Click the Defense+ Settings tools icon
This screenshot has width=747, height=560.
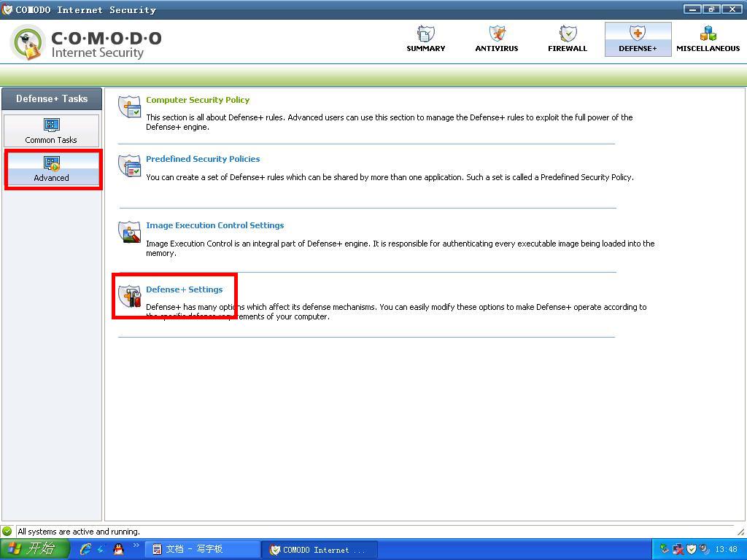click(130, 296)
